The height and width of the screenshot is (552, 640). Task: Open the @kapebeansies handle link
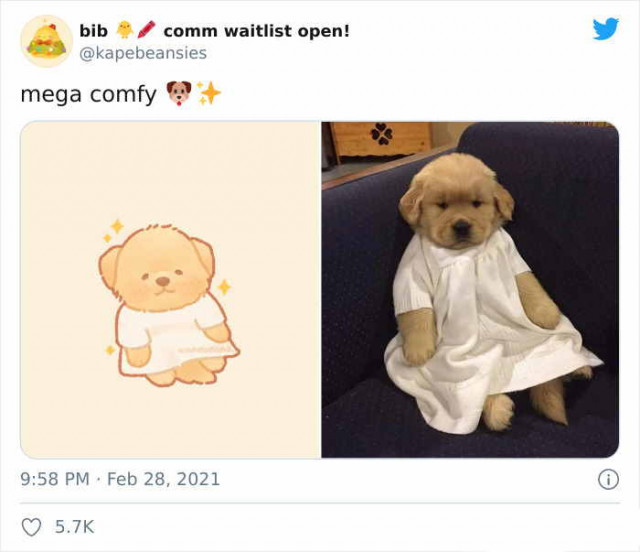(x=143, y=53)
